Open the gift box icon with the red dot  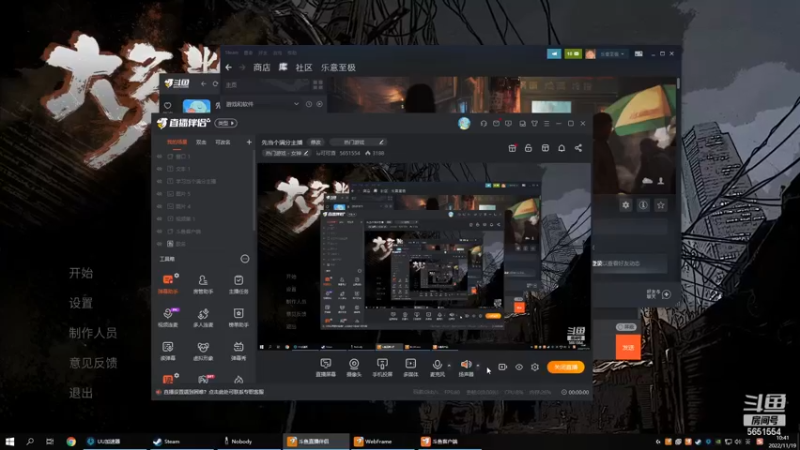click(x=512, y=148)
